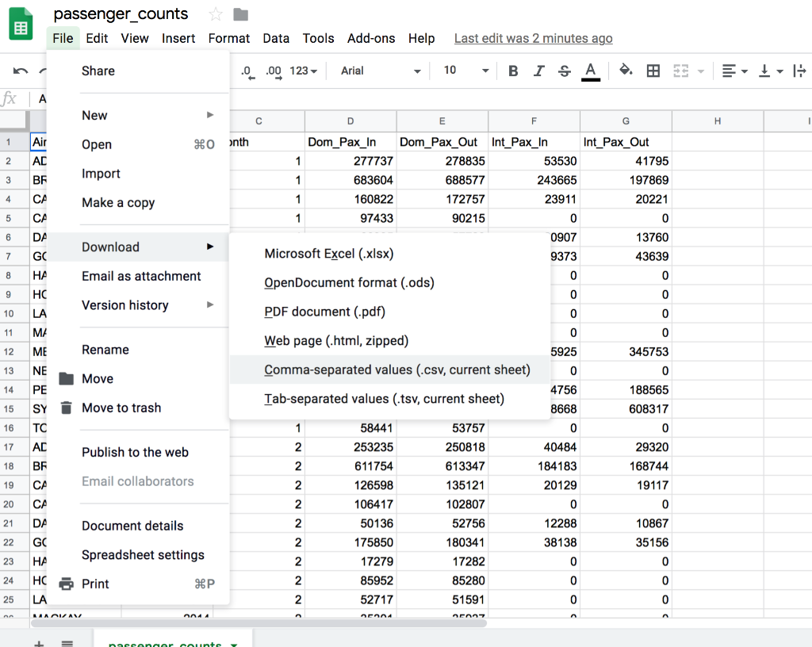Open the borders tool
This screenshot has width=812, height=647.
click(653, 71)
